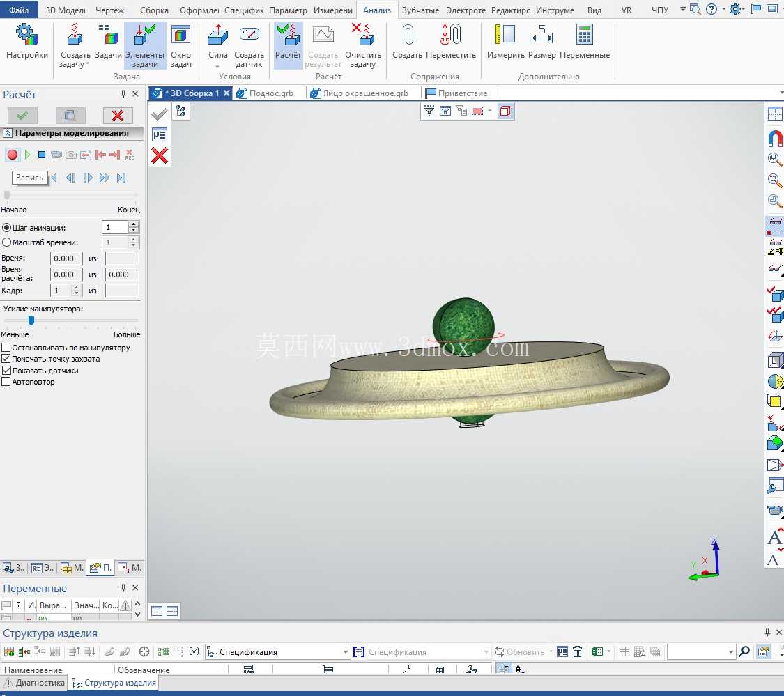Open the second Спецификация dropdown
Viewport: 784px width, 696px height.
[486, 652]
